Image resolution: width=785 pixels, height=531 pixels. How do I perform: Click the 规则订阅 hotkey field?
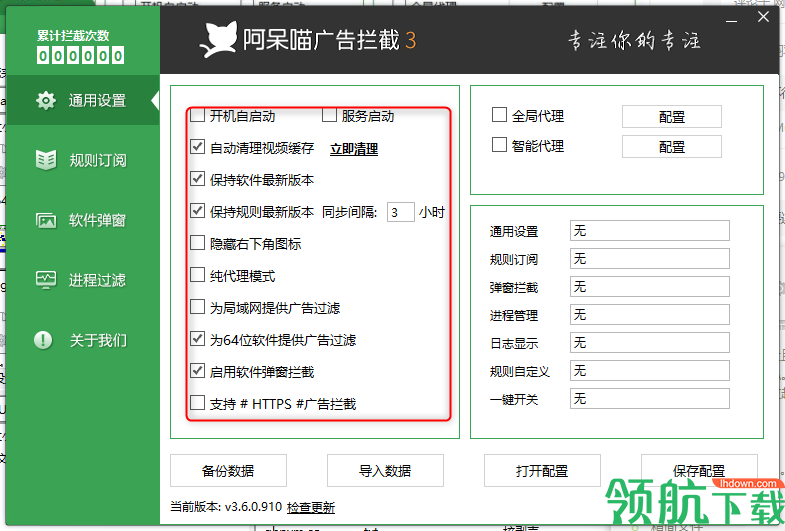650,259
